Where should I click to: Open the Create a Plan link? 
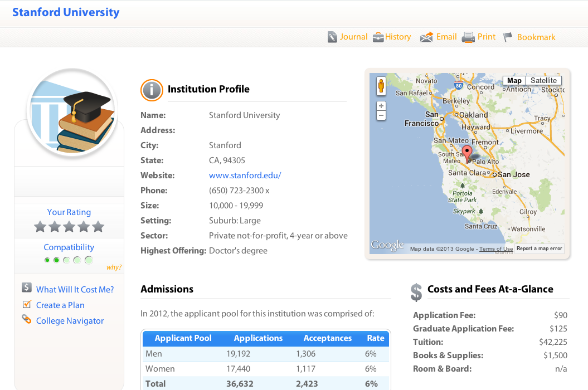pos(60,305)
